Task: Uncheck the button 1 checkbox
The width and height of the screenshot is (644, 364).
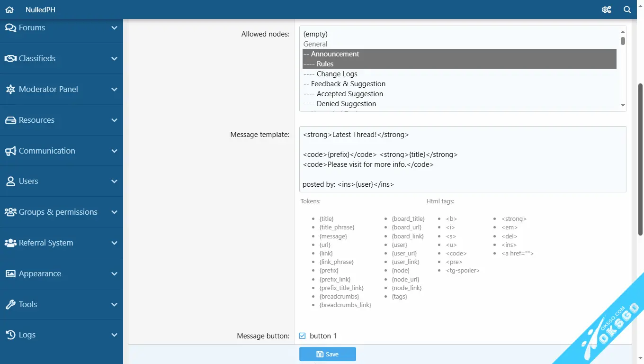Action: [x=303, y=336]
